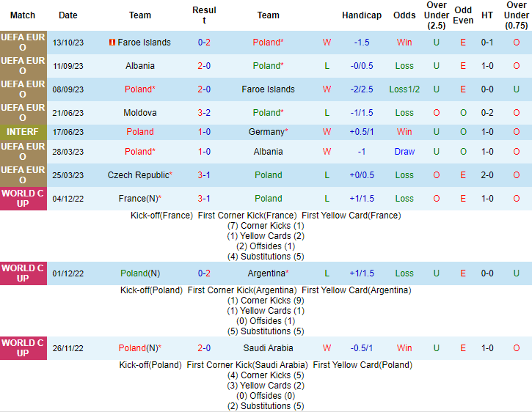
Task: Click the Odd Even column header
Action: point(463,15)
